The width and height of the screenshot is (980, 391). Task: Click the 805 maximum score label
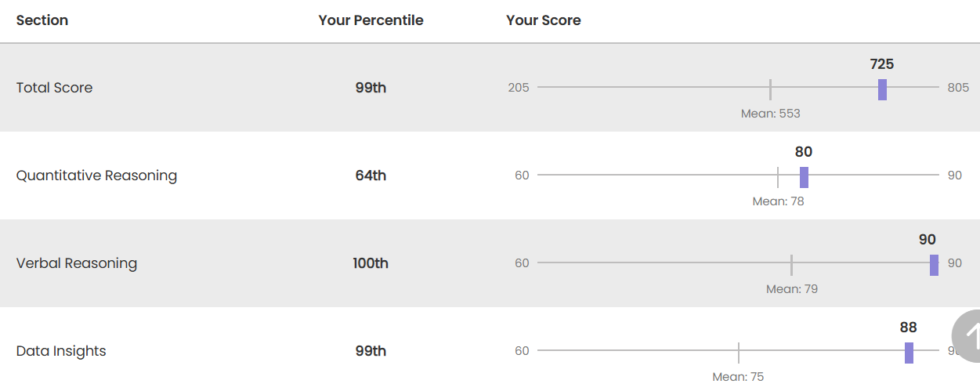(x=958, y=88)
